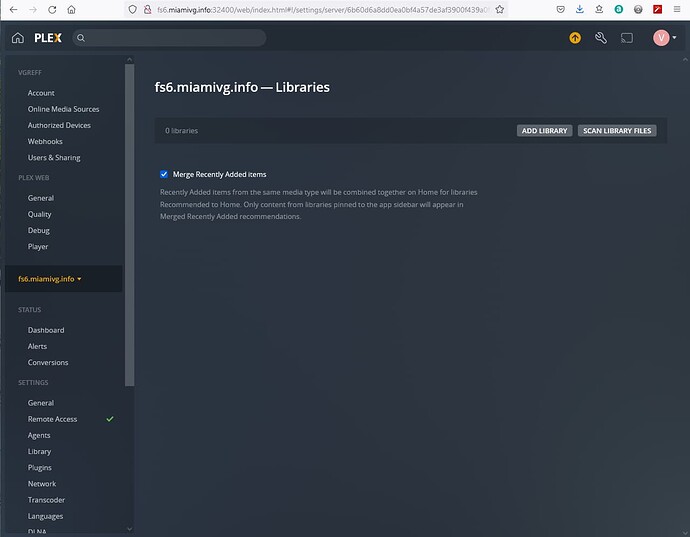
Task: Bookmark this page with star icon
Action: [x=499, y=9]
